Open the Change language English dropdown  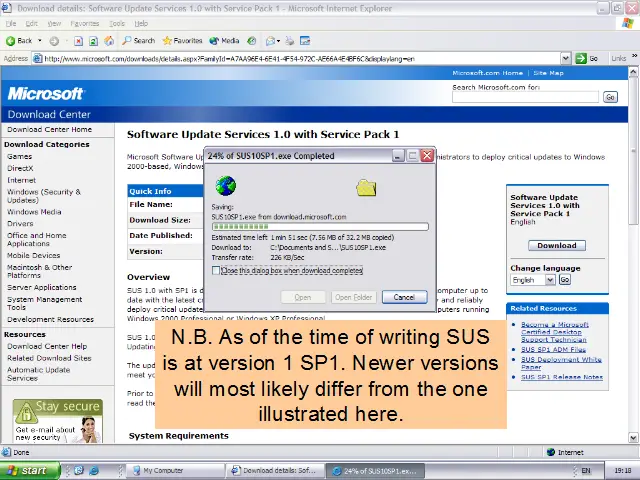coord(533,280)
